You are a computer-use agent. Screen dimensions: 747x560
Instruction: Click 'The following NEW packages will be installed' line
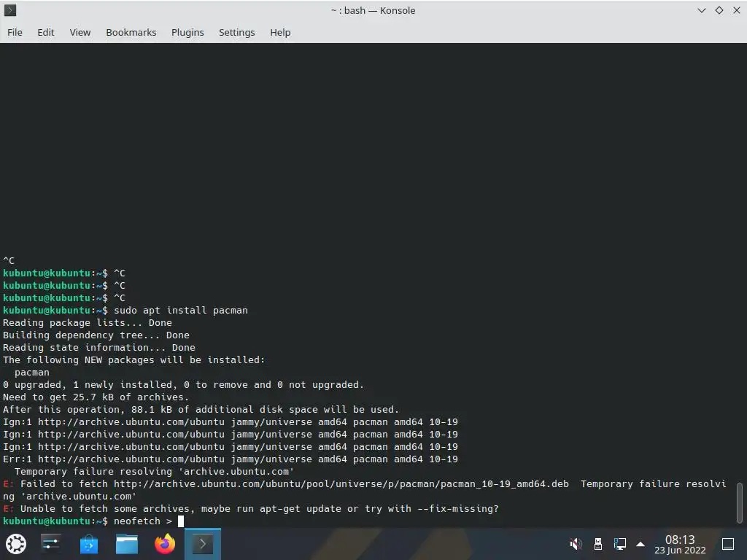coord(133,360)
